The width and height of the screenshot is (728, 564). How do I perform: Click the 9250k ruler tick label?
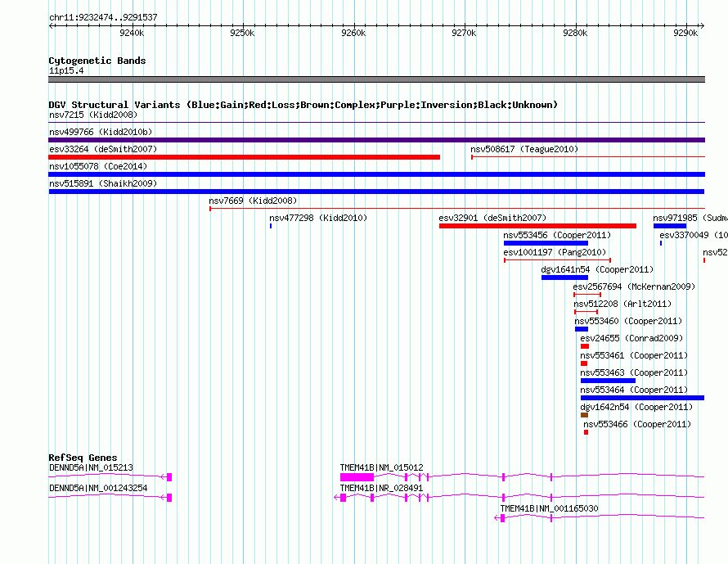click(242, 33)
